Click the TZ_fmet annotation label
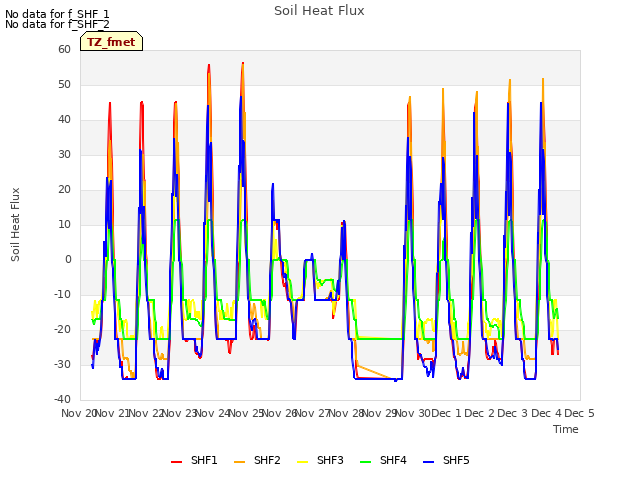The width and height of the screenshot is (640, 480). pos(111,42)
